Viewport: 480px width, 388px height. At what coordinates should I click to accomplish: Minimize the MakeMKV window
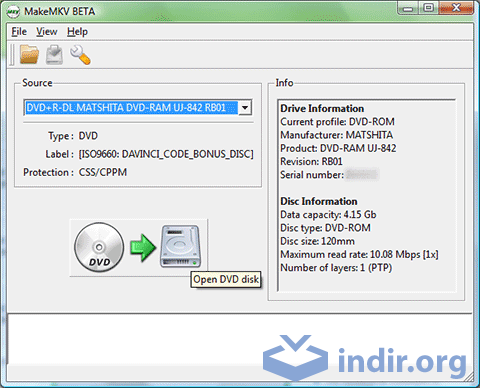click(x=408, y=8)
